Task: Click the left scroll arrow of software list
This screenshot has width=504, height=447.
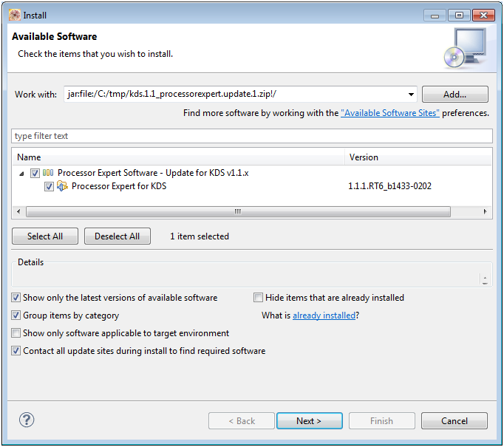Action: pos(18,211)
